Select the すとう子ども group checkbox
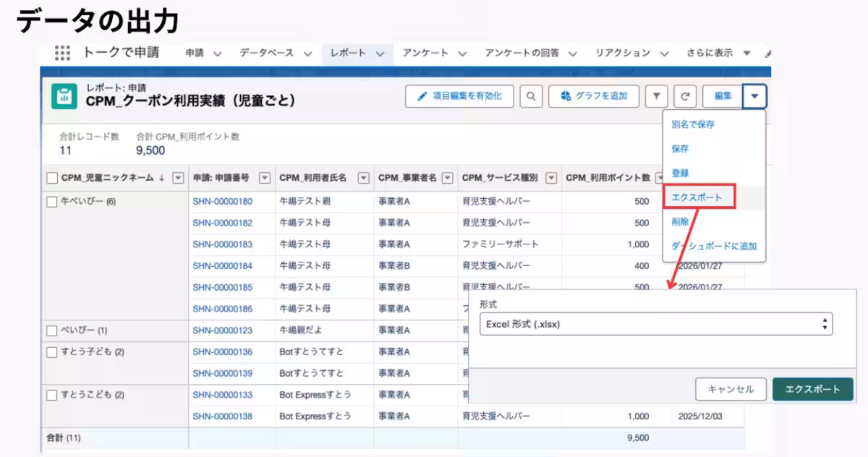This screenshot has height=457, width=868. coord(52,352)
